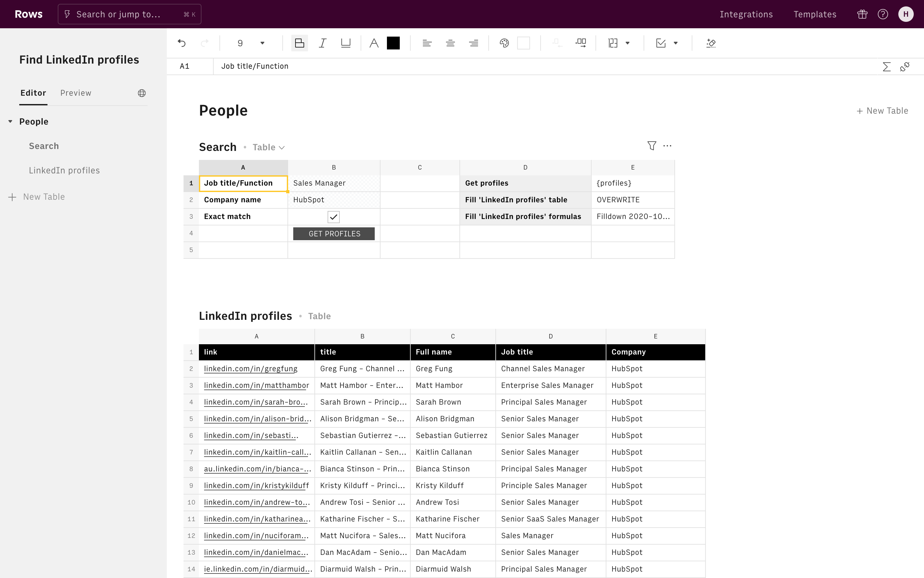Open the white fill color swatch

tap(524, 43)
